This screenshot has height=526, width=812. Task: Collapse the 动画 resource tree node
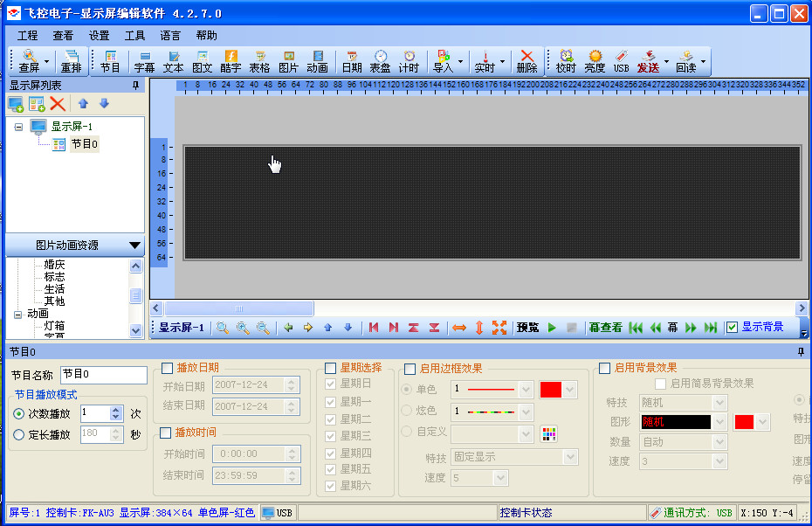pos(17,314)
